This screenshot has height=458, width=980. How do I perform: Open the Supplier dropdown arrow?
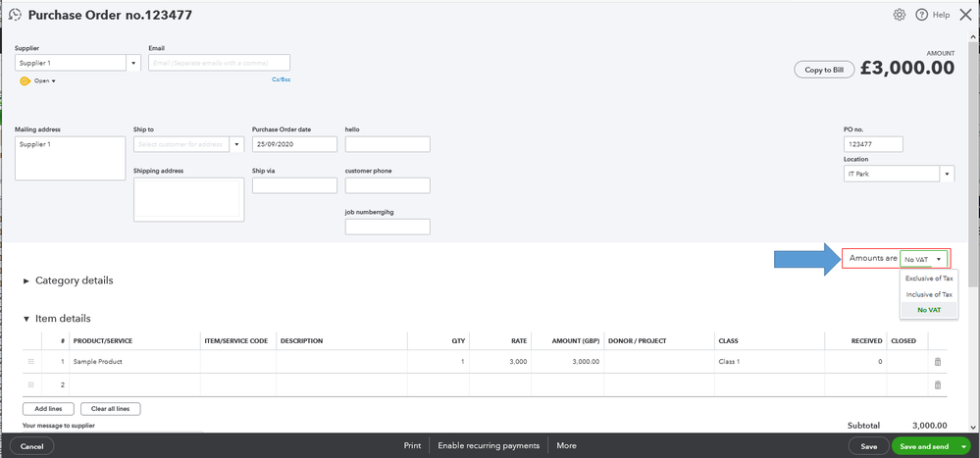(133, 63)
